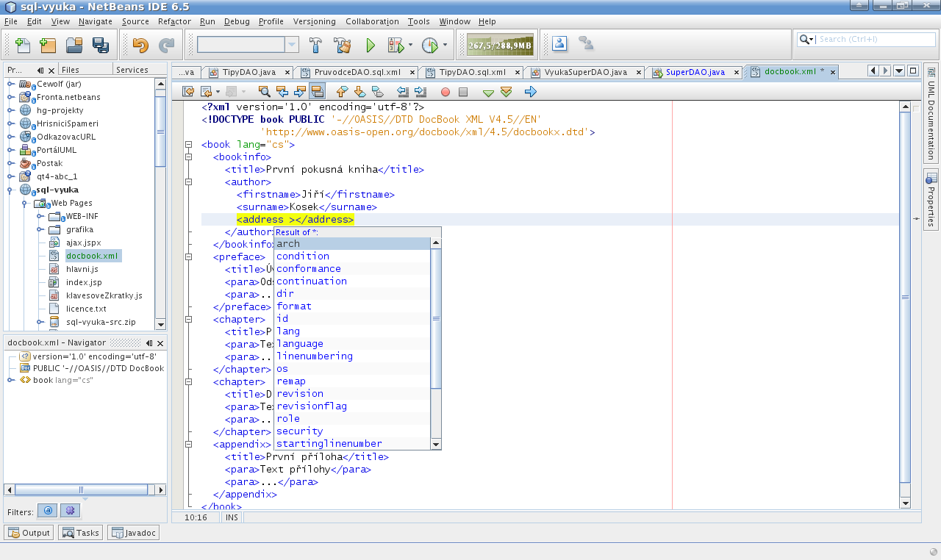Open the UML Documentation side panel
This screenshot has height=560, width=941.
[x=931, y=114]
